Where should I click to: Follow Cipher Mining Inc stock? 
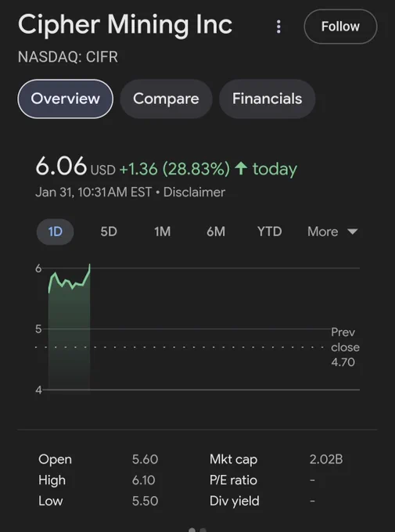(x=340, y=27)
